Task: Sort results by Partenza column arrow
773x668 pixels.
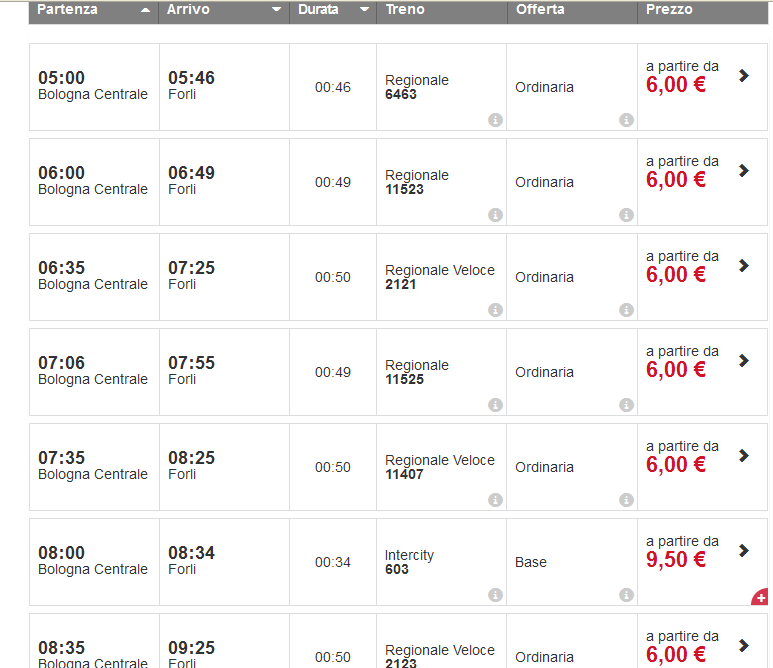Action: [145, 10]
